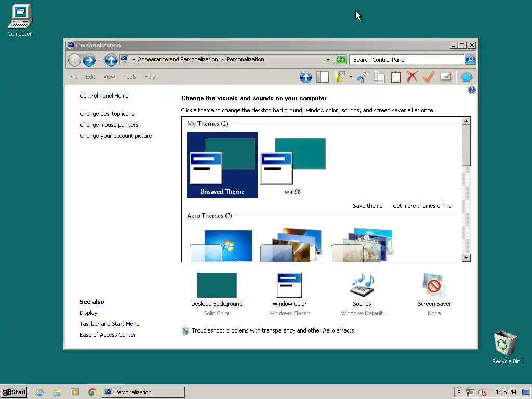Expand arrow before Appearance and Personalization
532x399 pixels.
coord(134,59)
